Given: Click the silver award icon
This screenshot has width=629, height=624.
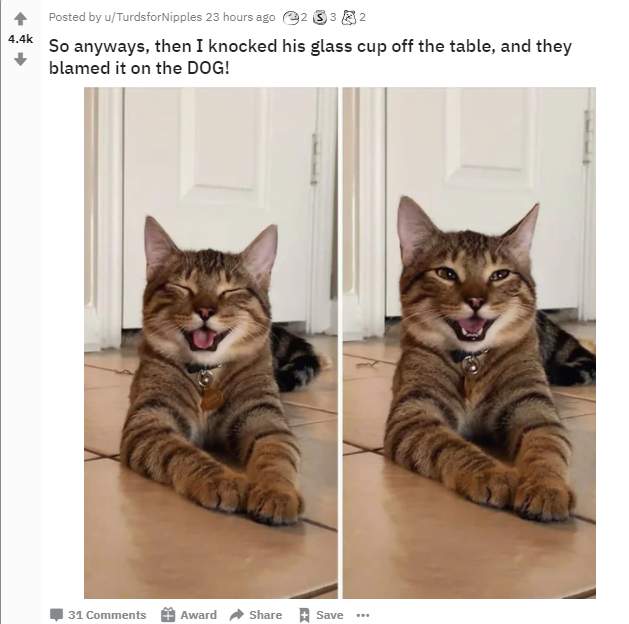Looking at the screenshot, I should point(319,17).
